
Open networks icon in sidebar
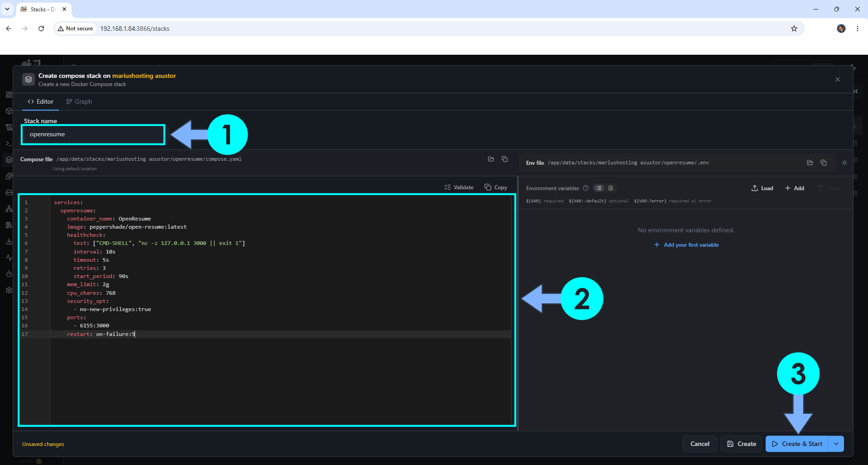point(9,209)
